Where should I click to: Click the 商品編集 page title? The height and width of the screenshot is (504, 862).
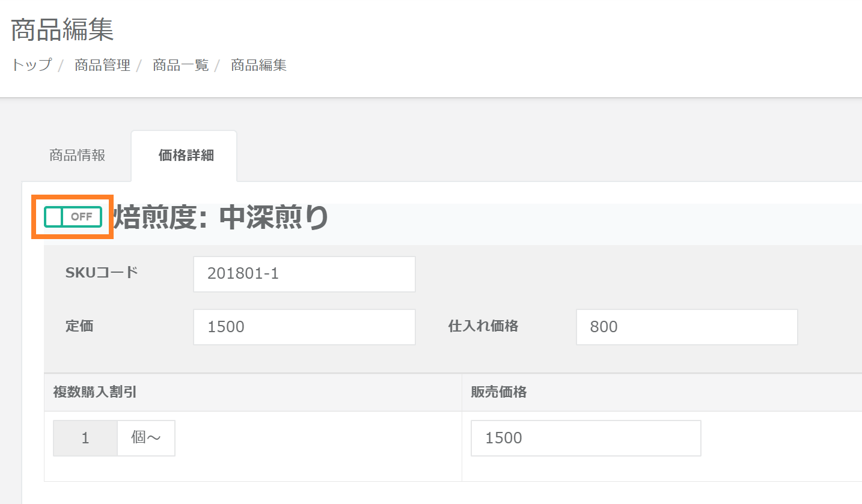pyautogui.click(x=63, y=30)
